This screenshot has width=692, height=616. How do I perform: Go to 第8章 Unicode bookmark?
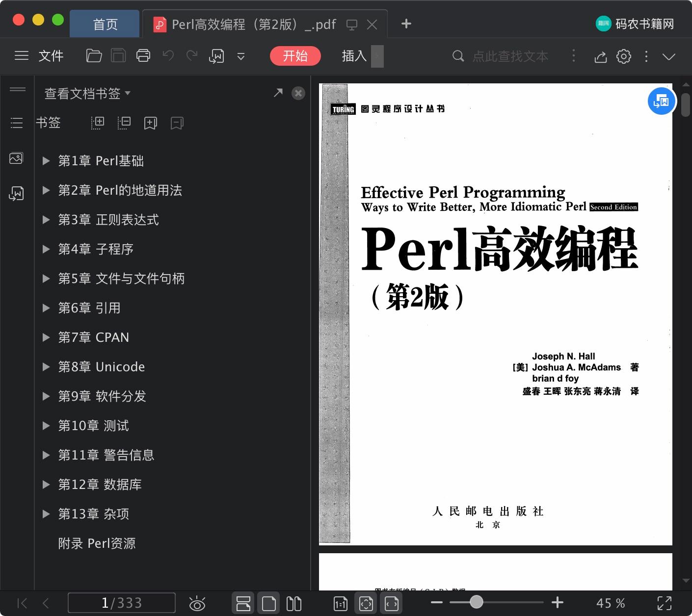(102, 367)
